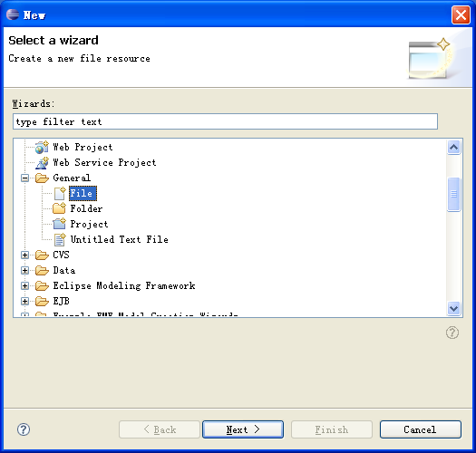Select the new File wizard icon
Screen dimensions: 476x453
[x=60, y=194]
